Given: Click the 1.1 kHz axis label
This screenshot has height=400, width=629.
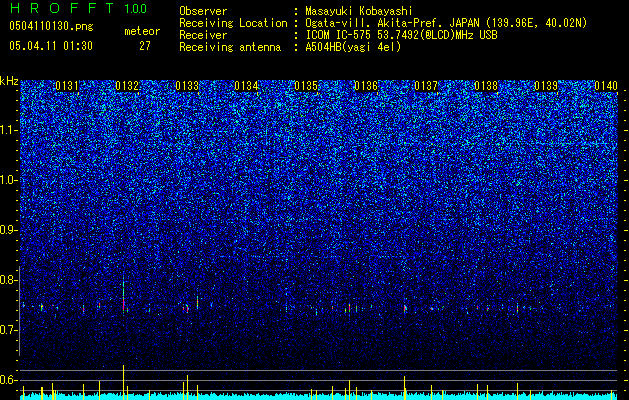Looking at the screenshot, I should click(9, 130).
